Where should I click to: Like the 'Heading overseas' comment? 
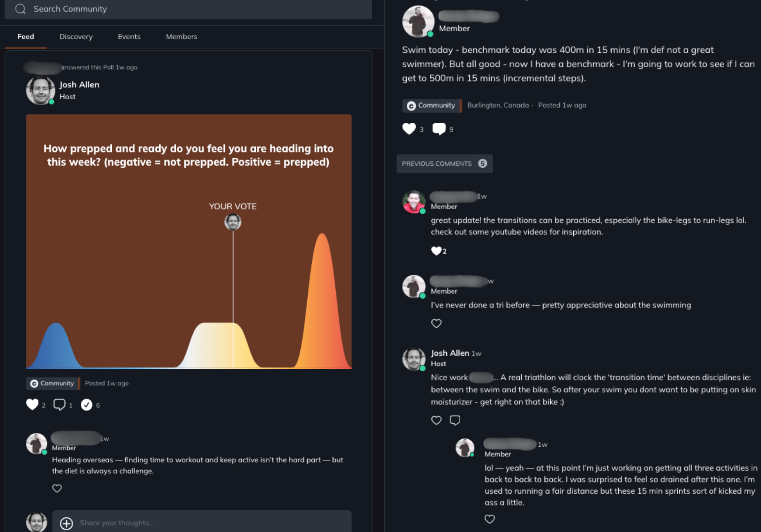coord(57,488)
